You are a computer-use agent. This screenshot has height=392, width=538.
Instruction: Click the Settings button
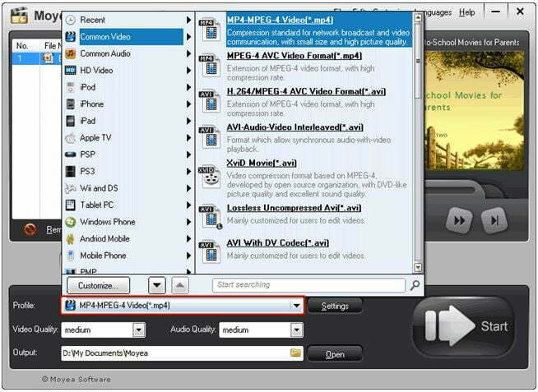coord(335,306)
